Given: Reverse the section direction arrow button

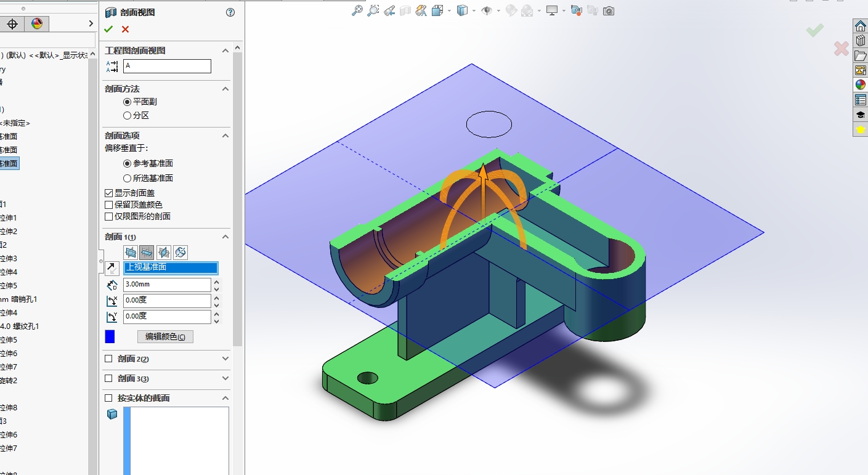Looking at the screenshot, I should click(112, 268).
